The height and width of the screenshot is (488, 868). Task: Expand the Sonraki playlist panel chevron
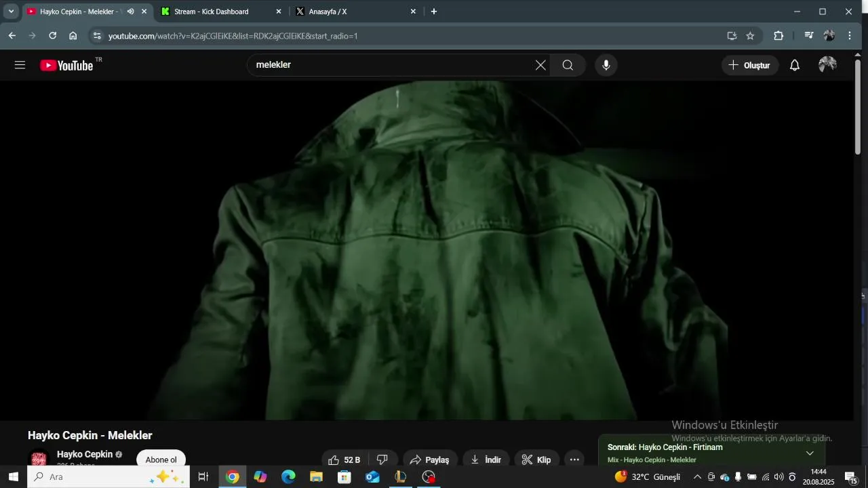tap(810, 453)
